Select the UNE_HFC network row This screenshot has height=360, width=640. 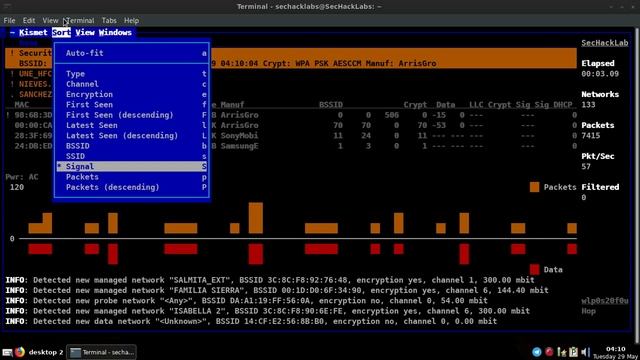(x=30, y=74)
